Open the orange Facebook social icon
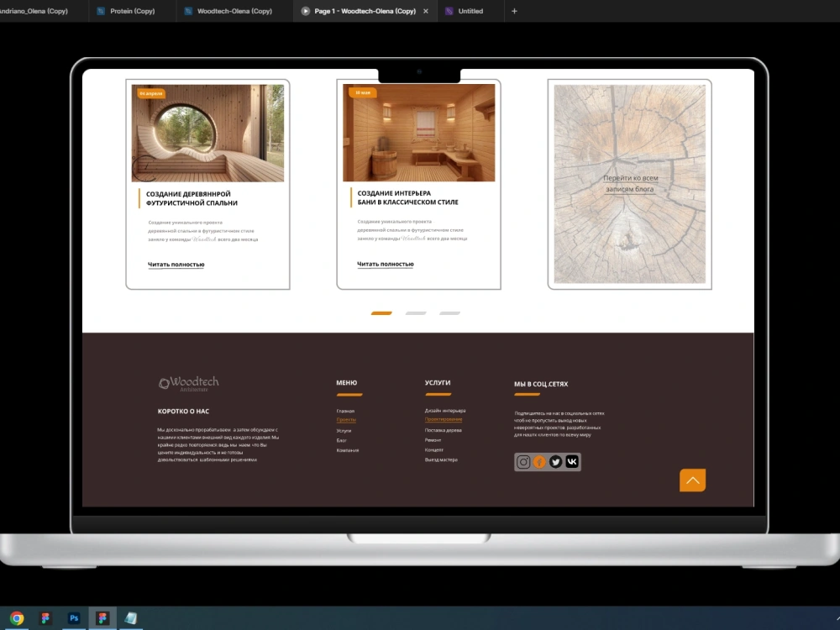Image resolution: width=840 pixels, height=630 pixels. tap(539, 462)
